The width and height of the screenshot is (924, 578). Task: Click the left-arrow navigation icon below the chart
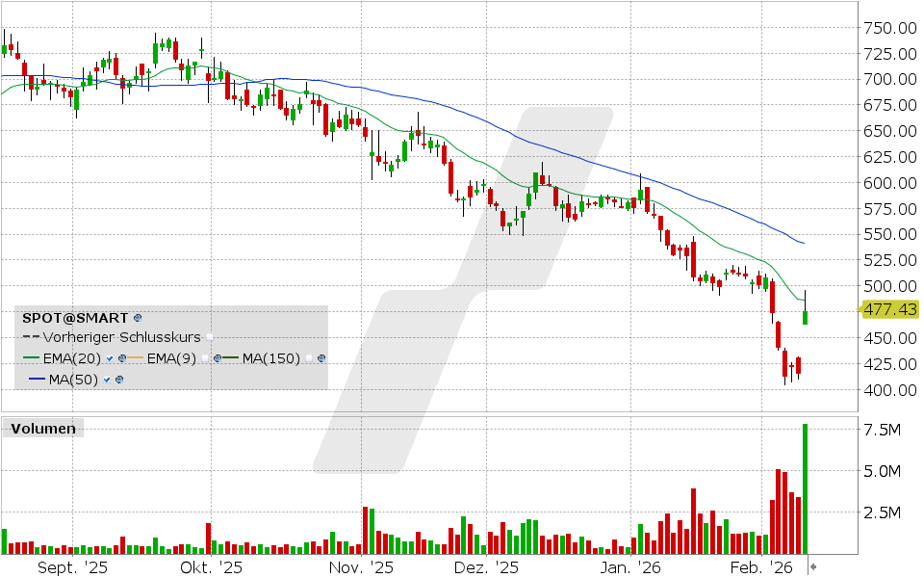(813, 567)
